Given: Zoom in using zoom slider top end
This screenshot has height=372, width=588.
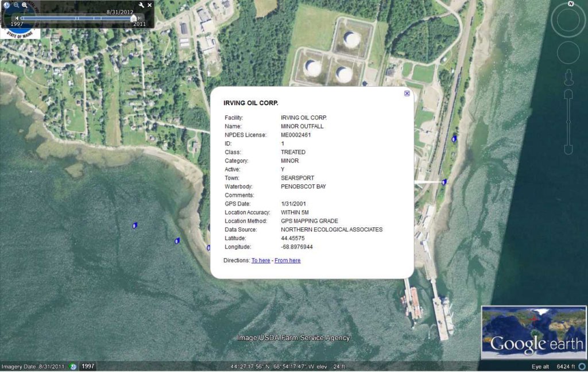Looking at the screenshot, I should point(568,94).
